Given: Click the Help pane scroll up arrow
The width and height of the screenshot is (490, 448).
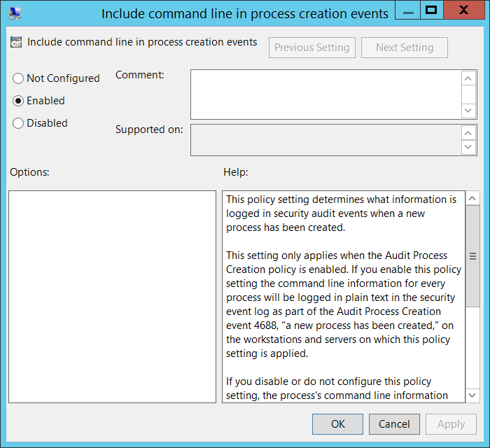Looking at the screenshot, I should [x=473, y=199].
